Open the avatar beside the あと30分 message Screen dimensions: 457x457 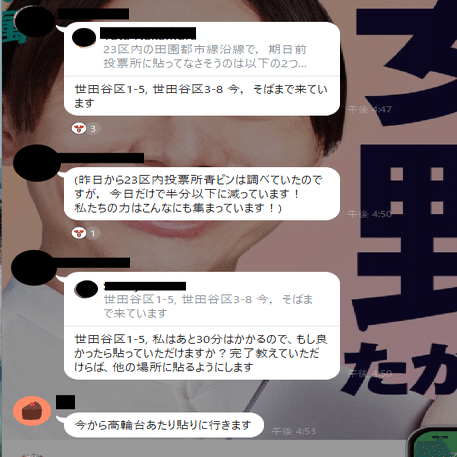pyautogui.click(x=35, y=267)
